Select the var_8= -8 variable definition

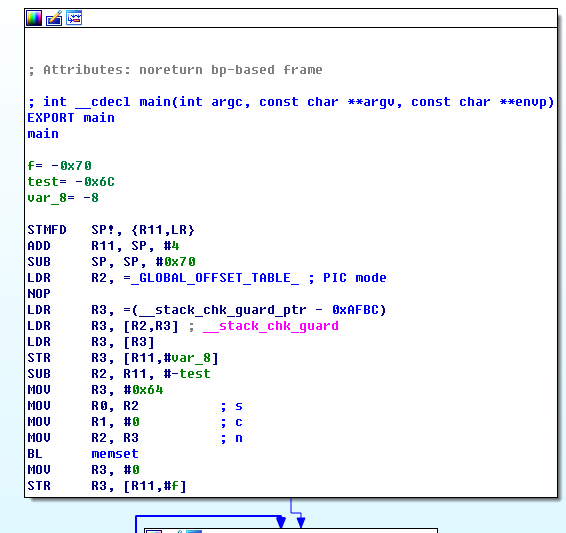pos(63,198)
